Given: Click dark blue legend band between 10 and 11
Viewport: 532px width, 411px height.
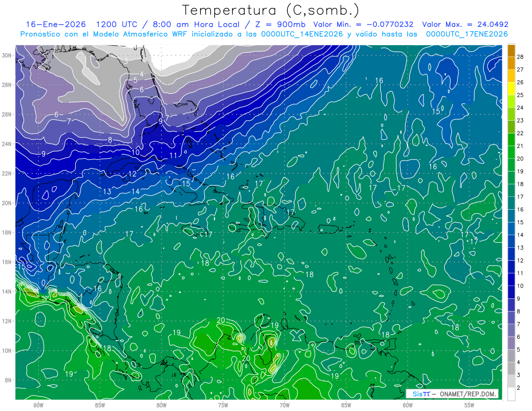Looking at the screenshot, I should [511, 279].
